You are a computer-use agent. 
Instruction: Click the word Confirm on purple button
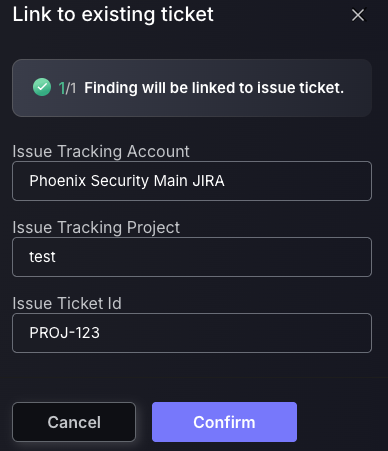(x=224, y=422)
